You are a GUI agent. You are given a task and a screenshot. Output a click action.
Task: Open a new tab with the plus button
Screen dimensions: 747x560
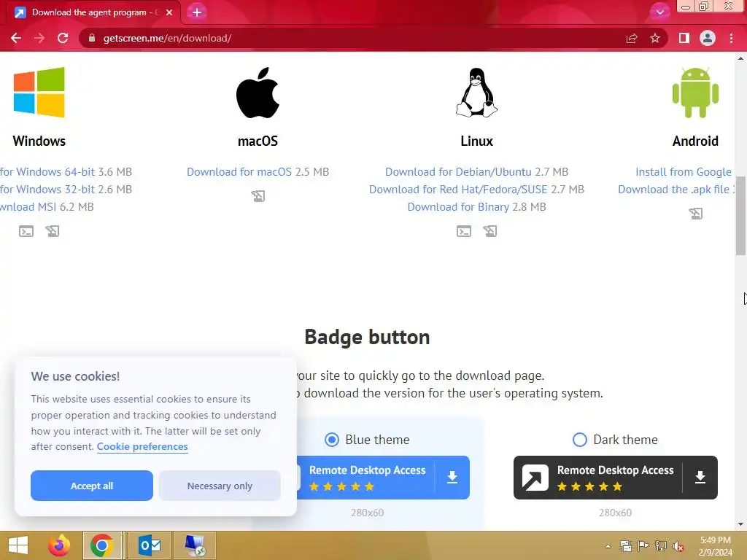pyautogui.click(x=197, y=12)
